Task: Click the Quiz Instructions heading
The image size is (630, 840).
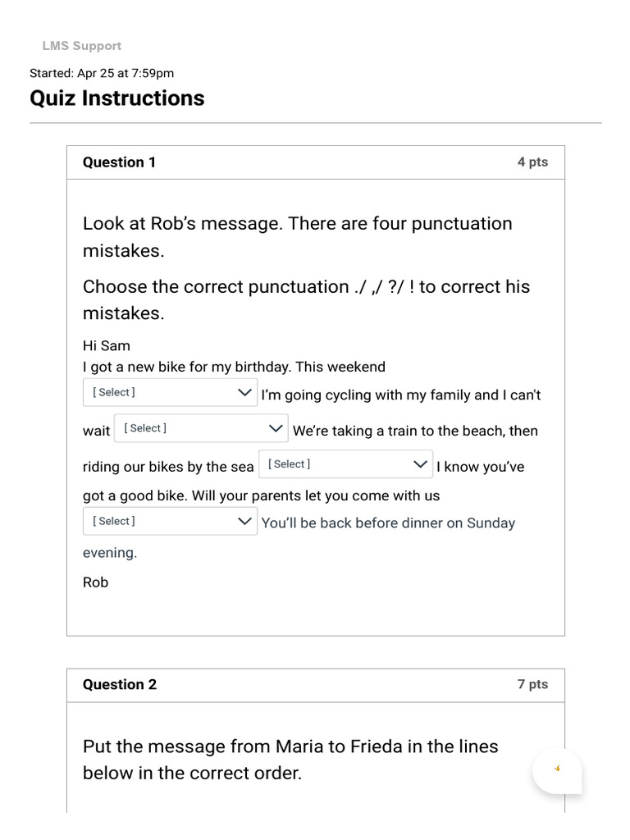Action: point(117,98)
